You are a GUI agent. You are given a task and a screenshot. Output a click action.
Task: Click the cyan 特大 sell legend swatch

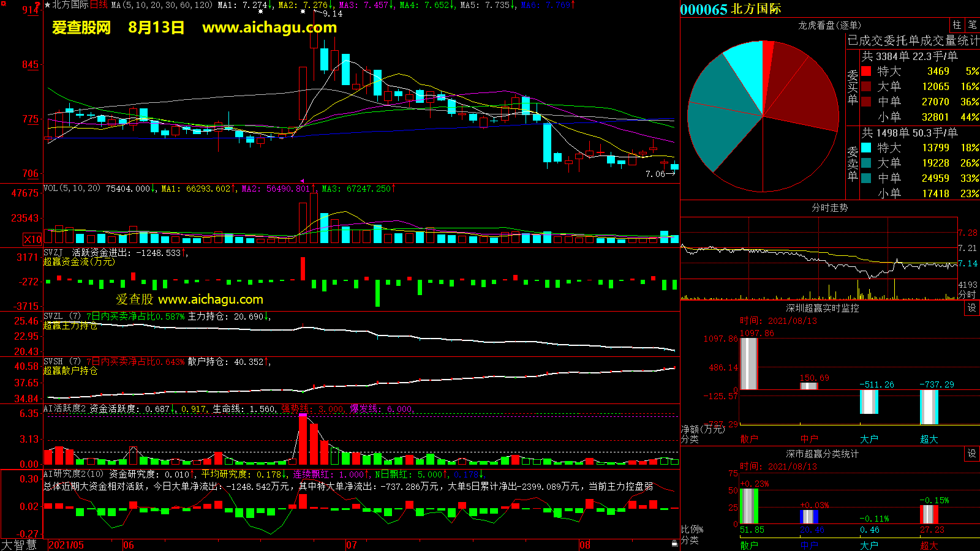[866, 148]
